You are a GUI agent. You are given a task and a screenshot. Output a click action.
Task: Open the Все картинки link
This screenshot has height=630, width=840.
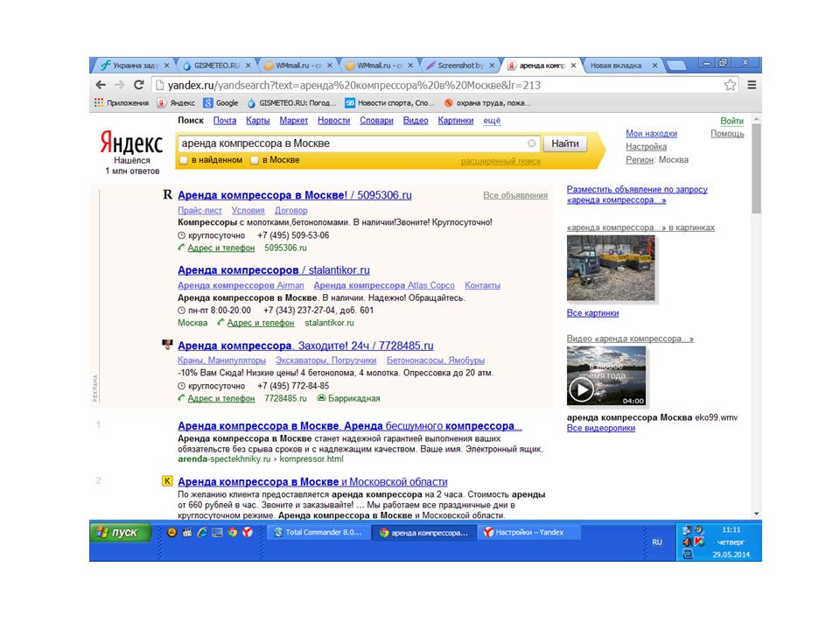click(x=592, y=313)
